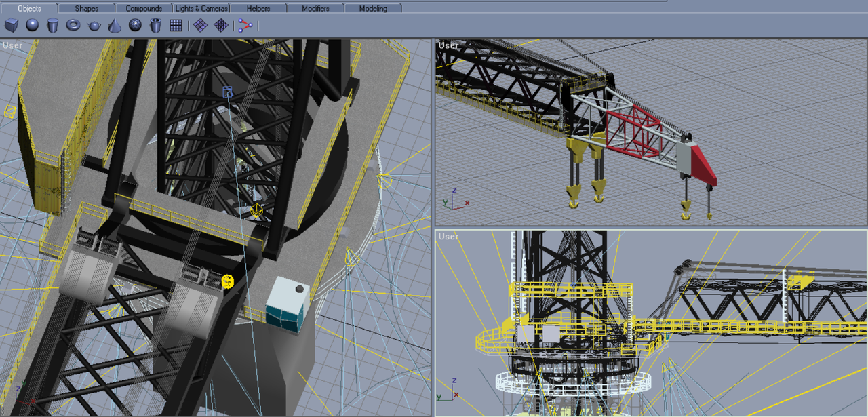868x417 pixels.
Task: Select the Cone primitive tool
Action: [x=115, y=26]
